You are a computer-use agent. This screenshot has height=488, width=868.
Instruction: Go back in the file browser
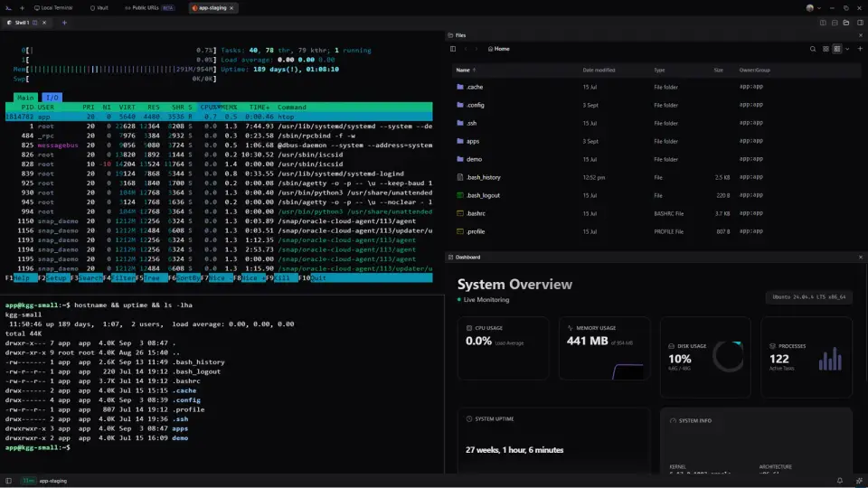[466, 49]
